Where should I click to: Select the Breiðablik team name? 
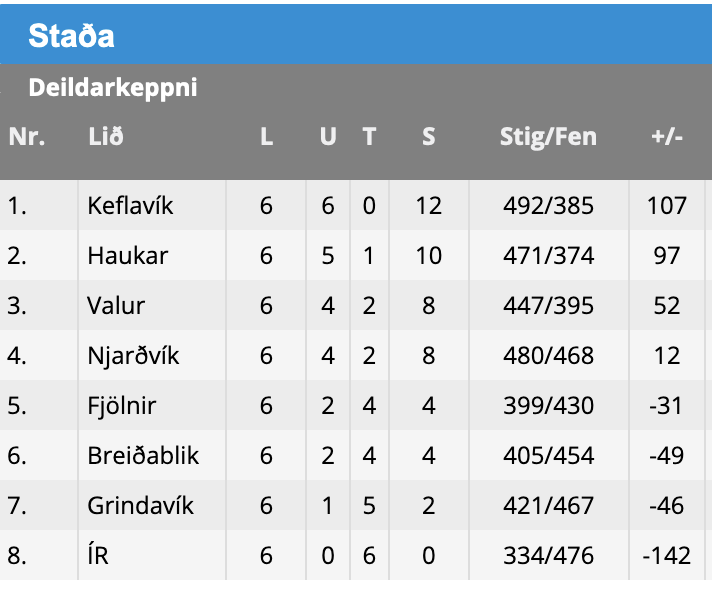coord(143,456)
